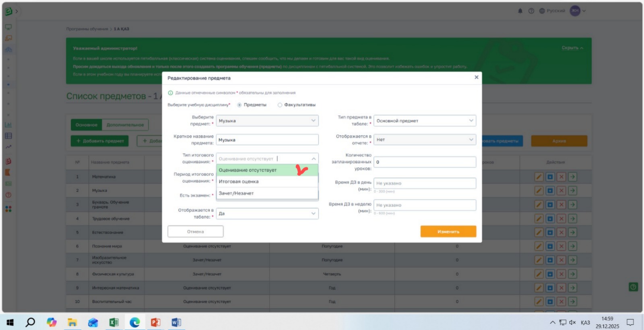This screenshot has width=644, height=330.
Task: Select the Предметы radio button
Action: pyautogui.click(x=239, y=105)
